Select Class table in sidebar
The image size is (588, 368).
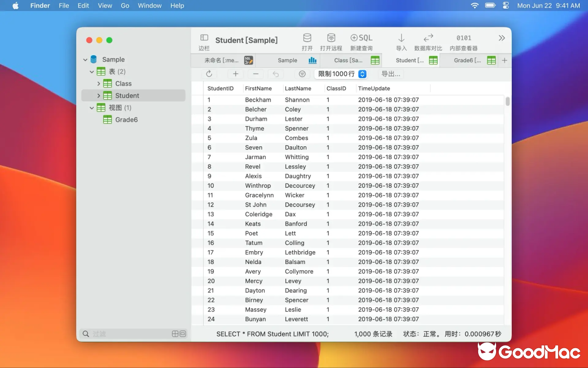click(123, 84)
